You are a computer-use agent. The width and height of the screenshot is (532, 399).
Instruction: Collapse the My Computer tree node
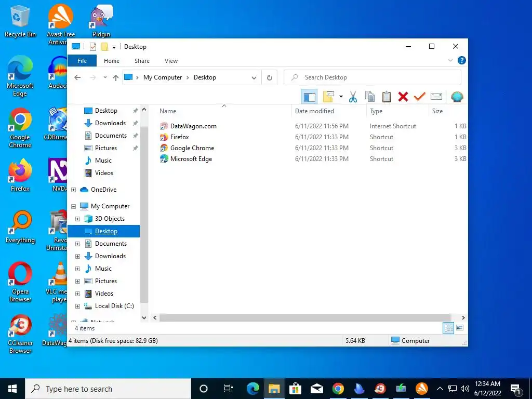pos(73,206)
